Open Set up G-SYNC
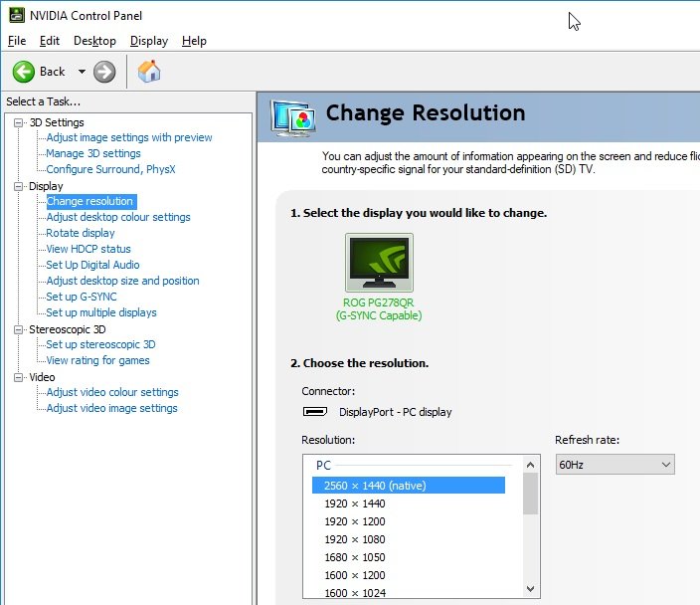Viewport: 700px width, 605px height. [82, 297]
